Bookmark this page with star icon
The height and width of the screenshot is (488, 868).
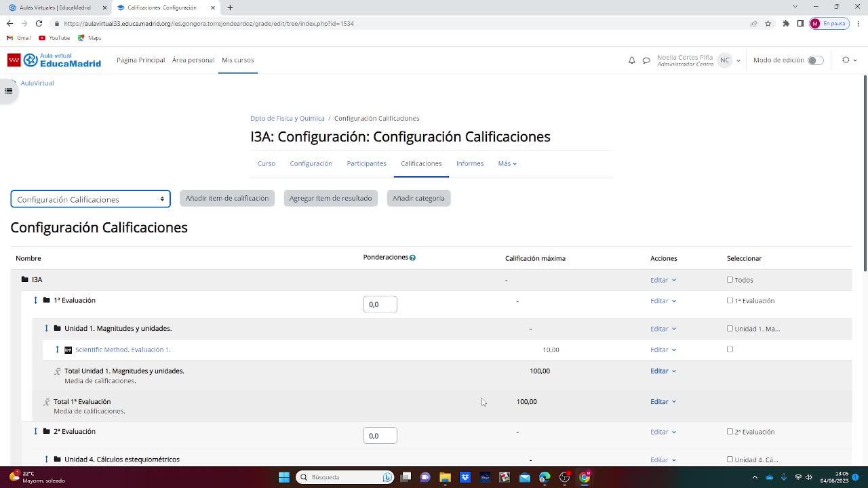coord(768,23)
